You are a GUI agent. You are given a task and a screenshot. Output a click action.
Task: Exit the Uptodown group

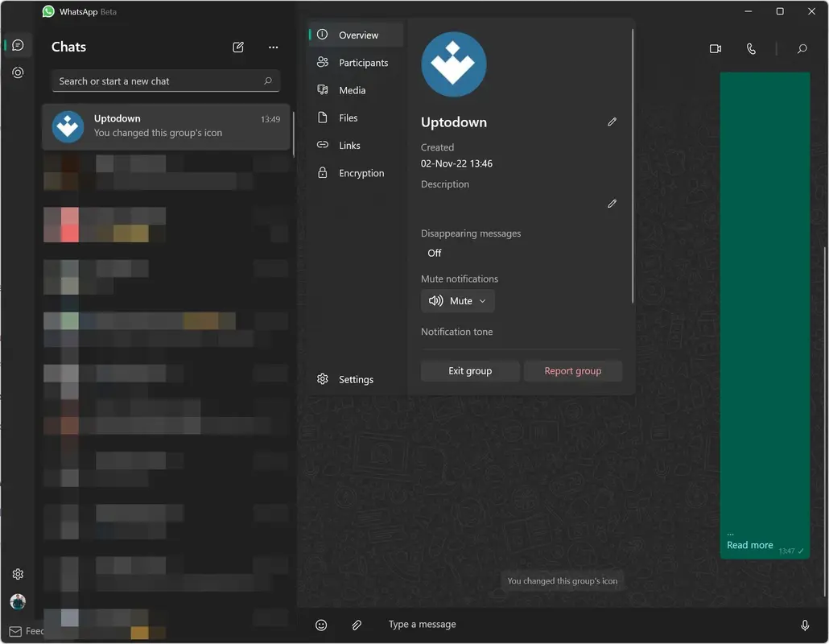pos(470,370)
